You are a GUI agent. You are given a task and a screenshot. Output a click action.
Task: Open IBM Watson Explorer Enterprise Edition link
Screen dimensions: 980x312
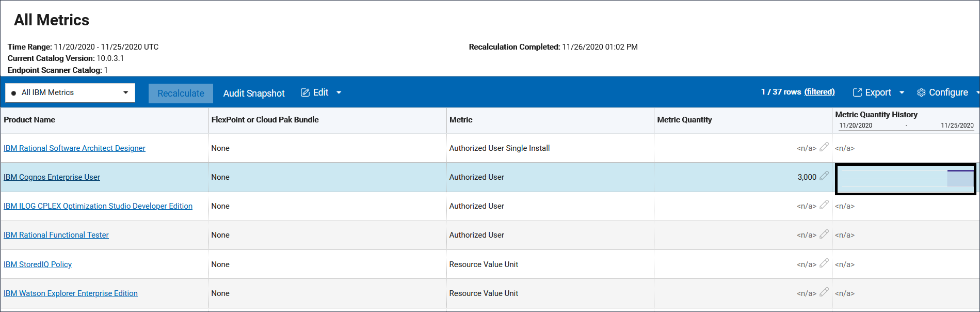pyautogui.click(x=71, y=293)
